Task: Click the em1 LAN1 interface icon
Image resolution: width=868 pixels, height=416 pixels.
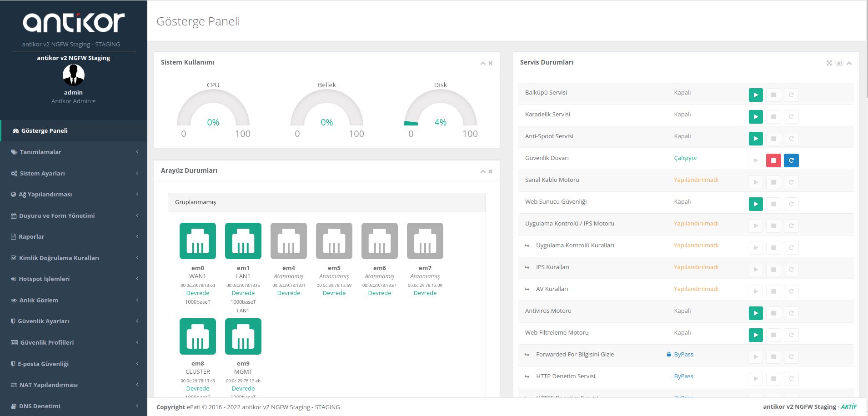Action: [x=243, y=241]
